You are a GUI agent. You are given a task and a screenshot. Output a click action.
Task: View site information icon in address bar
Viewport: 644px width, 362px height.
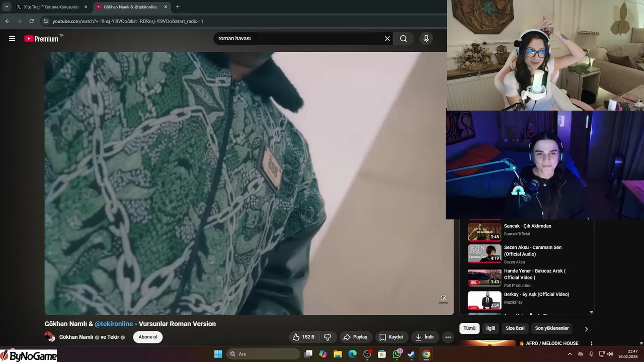46,21
